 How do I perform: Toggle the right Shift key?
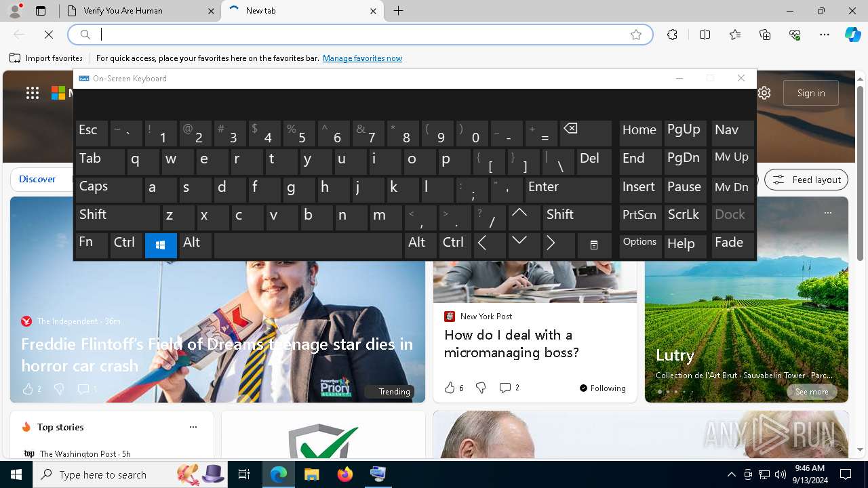(x=577, y=218)
